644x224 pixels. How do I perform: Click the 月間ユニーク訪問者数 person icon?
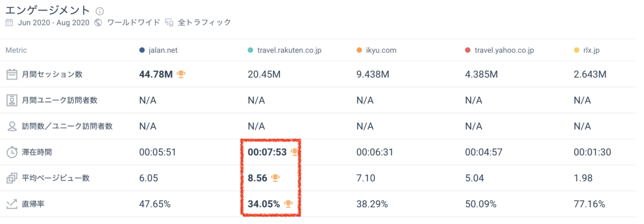coord(12,100)
